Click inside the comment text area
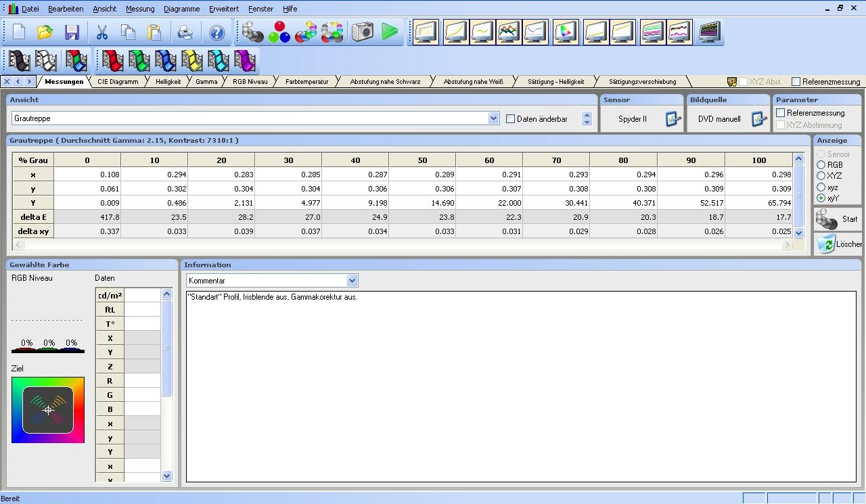Viewport: 866px width, 504px height. [521, 386]
